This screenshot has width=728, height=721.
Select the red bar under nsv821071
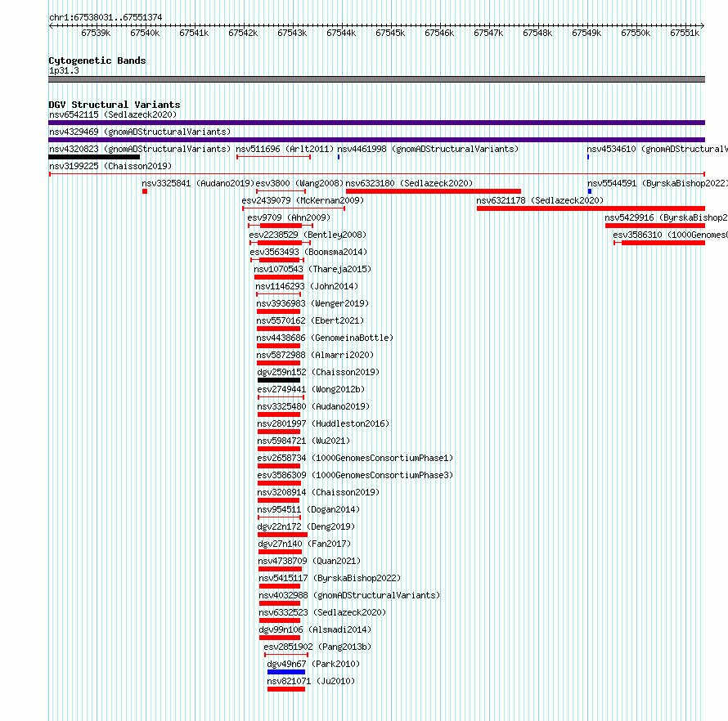pyautogui.click(x=286, y=689)
